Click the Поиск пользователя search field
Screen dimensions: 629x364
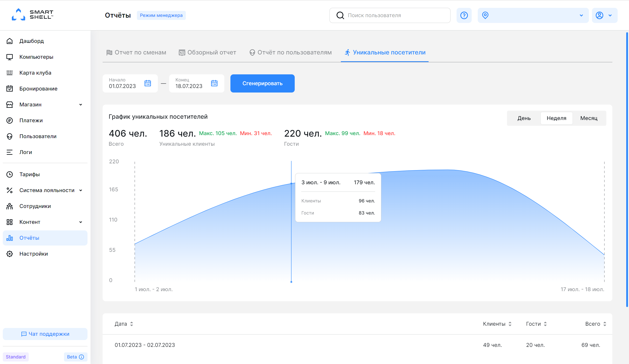(x=390, y=15)
